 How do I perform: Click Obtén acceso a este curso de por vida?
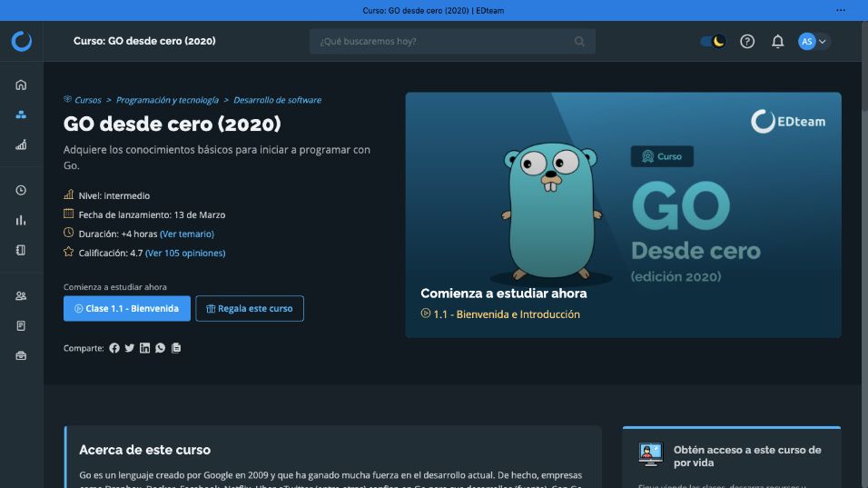click(x=747, y=456)
